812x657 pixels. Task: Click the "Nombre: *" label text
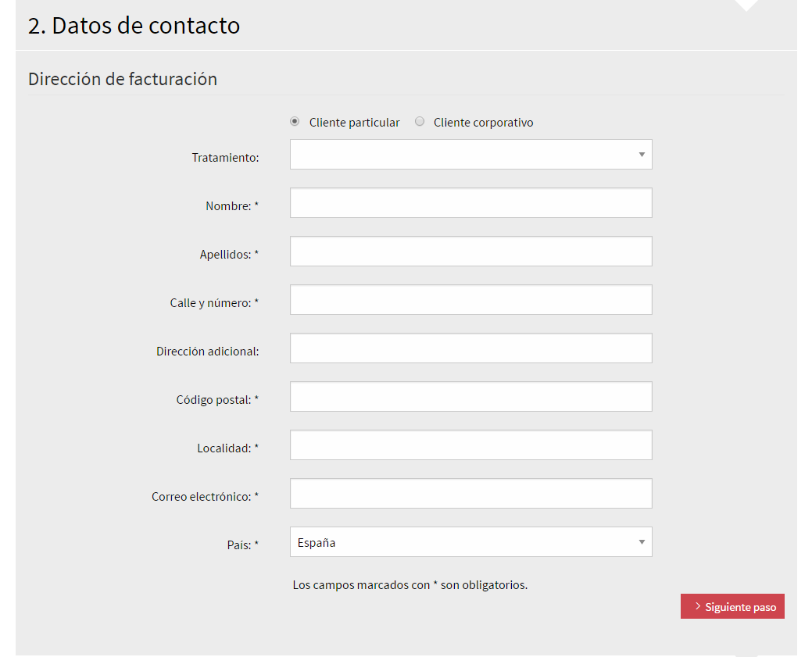(x=232, y=206)
